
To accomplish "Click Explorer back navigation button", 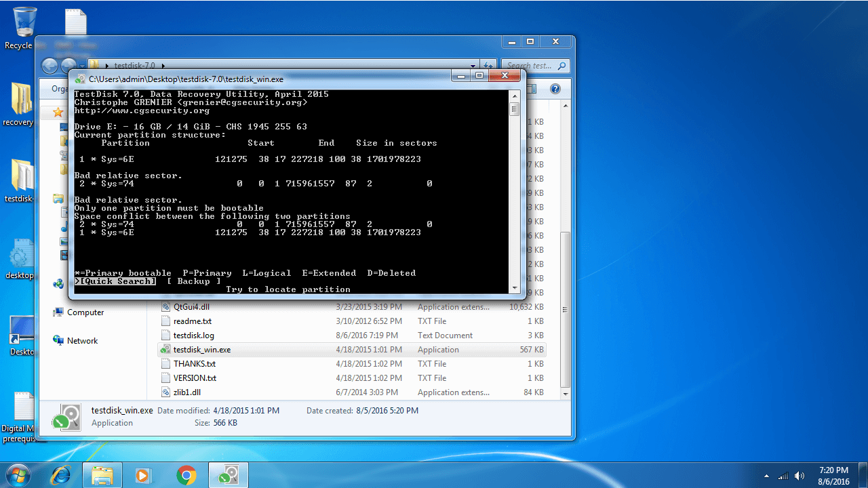I will [x=50, y=66].
